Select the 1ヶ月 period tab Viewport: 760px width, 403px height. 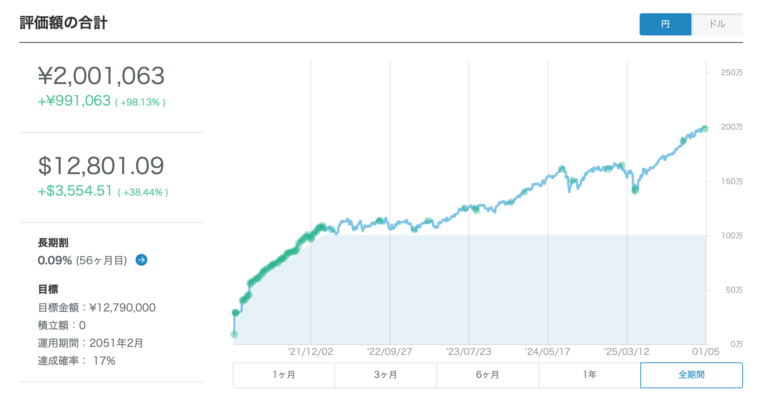click(x=283, y=375)
